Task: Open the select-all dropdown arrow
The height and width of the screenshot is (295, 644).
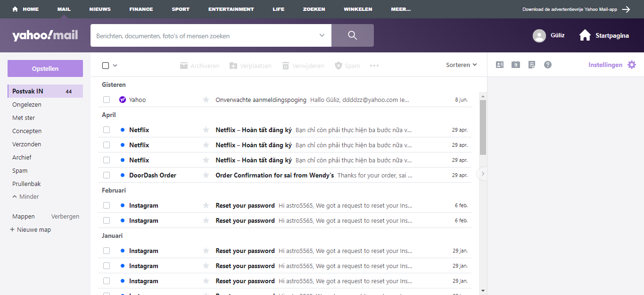Action: coord(115,66)
